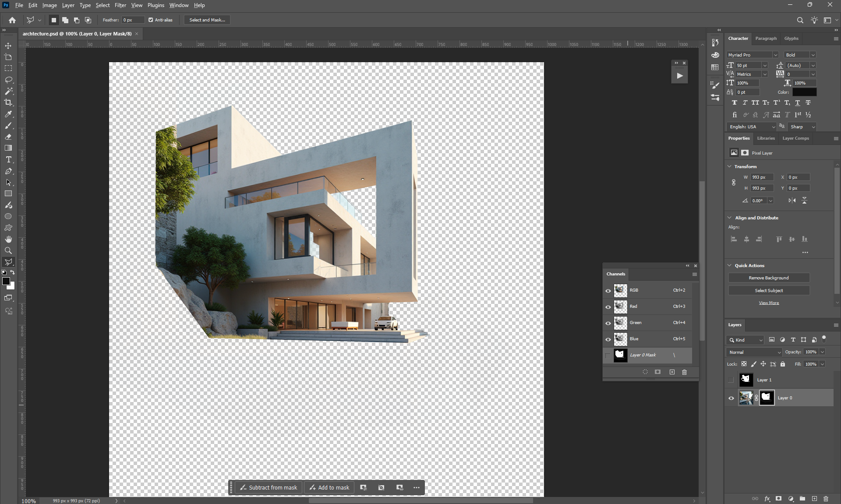
Task: Click the Remove Background button
Action: 768,278
